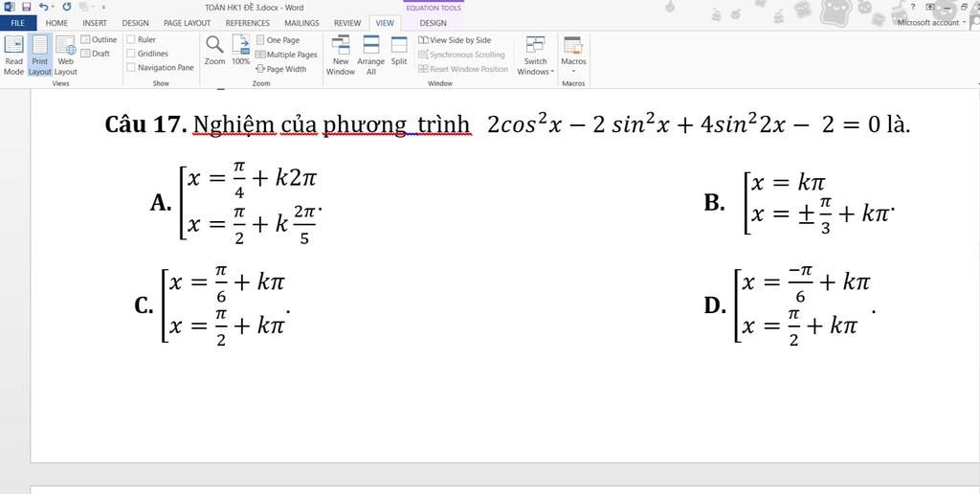Click the bold 'B.' answer label
The width and height of the screenshot is (980, 494).
coord(714,203)
